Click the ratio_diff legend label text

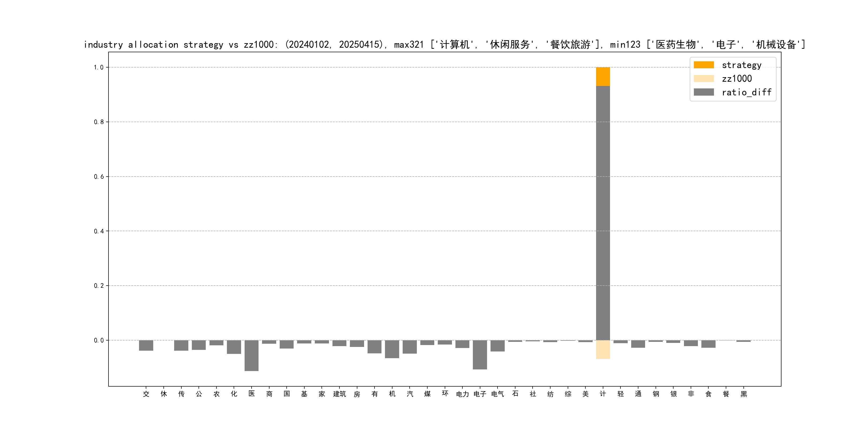(x=746, y=92)
